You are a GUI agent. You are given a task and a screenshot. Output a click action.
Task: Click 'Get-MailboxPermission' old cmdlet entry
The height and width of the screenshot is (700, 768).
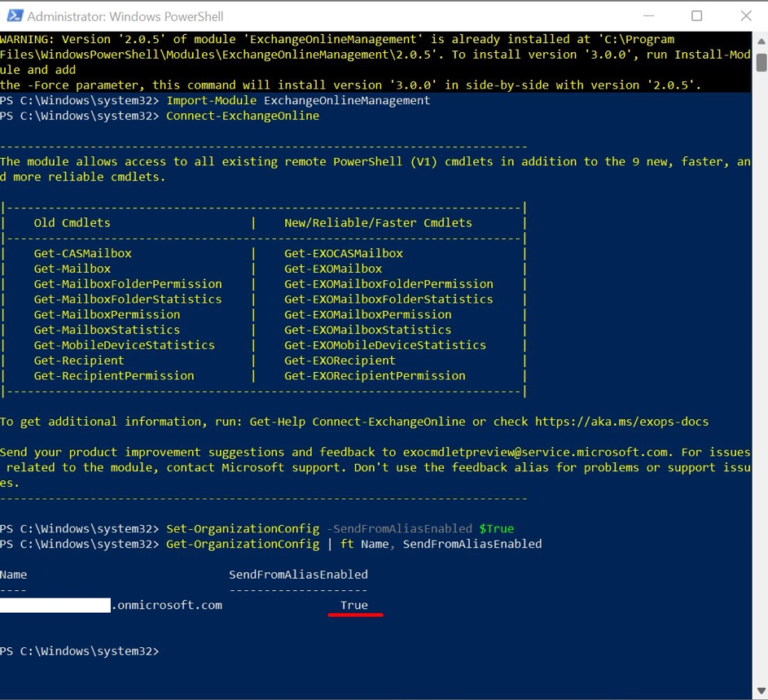tap(107, 315)
